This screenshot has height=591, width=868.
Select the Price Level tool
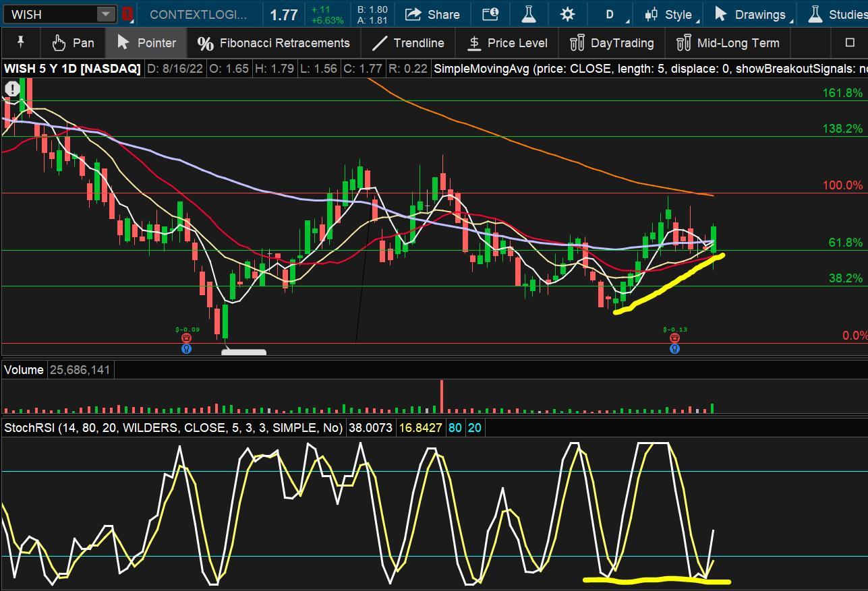tap(508, 42)
